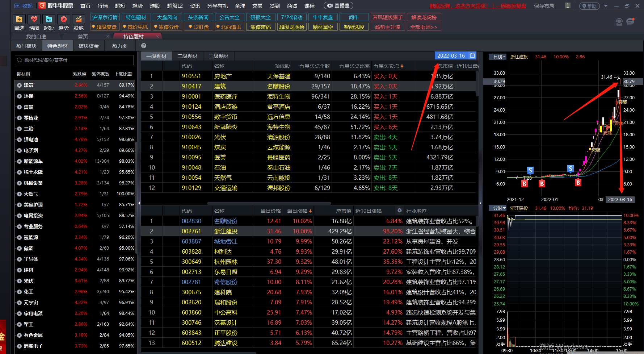This screenshot has height=354, width=644.
Task: Open the calendar icon next to 2022-03-16
Action: click(x=472, y=56)
